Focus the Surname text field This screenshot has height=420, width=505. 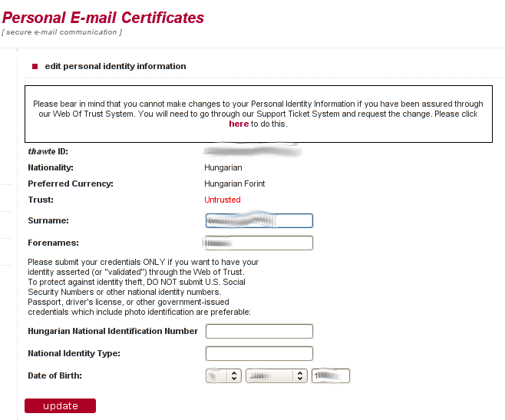click(259, 221)
